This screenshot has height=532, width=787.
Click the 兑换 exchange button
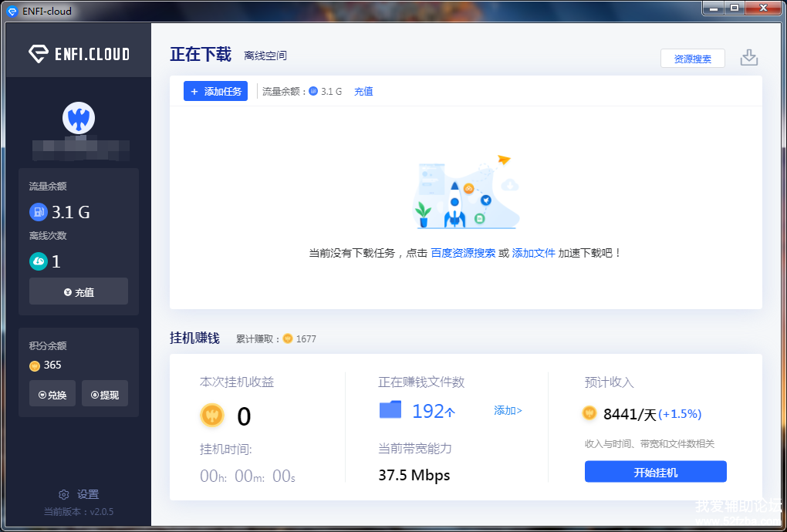[x=52, y=394]
